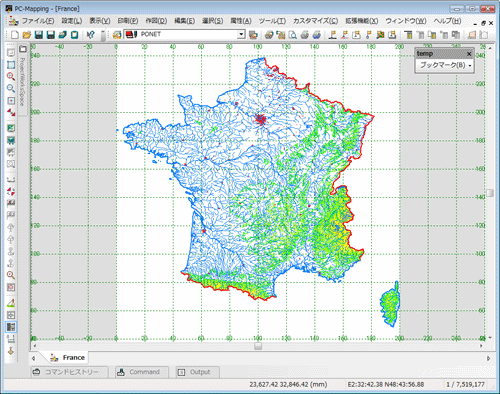The width and height of the screenshot is (500, 394).
Task: Click the vertical scrollbar thumb beside the map
Action: coord(490,193)
